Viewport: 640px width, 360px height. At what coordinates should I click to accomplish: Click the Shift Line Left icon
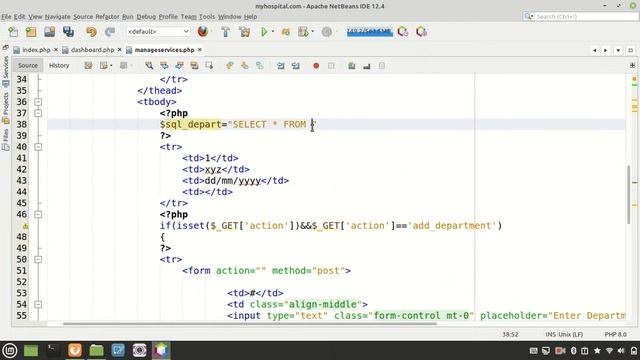(280, 66)
